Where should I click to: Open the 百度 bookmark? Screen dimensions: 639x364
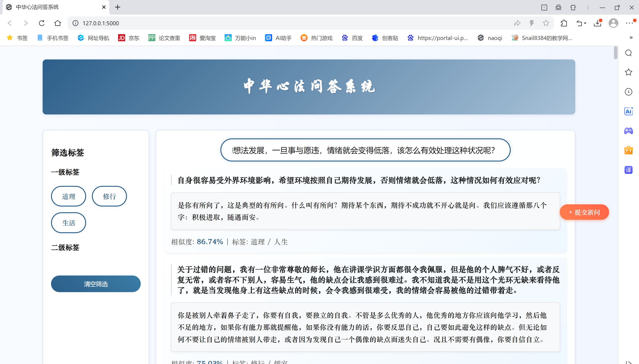point(352,38)
